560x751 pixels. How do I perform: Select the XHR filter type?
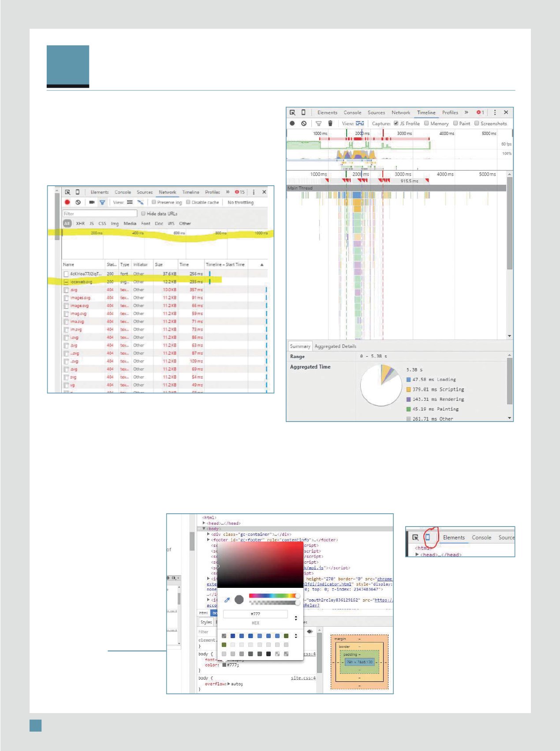click(x=80, y=224)
